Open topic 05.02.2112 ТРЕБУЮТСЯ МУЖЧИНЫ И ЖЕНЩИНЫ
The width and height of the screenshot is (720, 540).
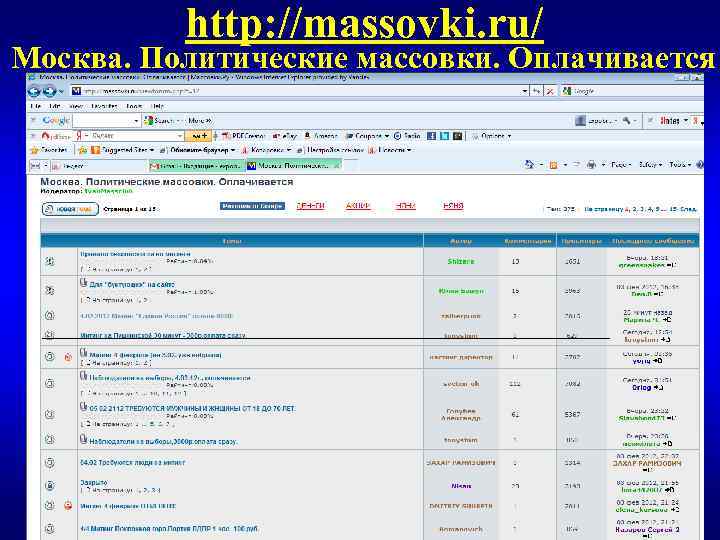click(x=192, y=409)
